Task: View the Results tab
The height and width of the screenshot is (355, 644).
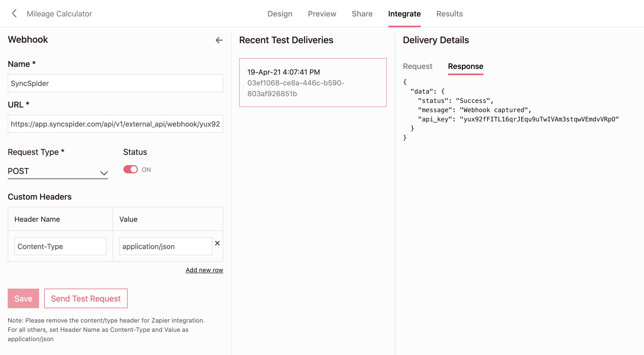Action: (450, 14)
